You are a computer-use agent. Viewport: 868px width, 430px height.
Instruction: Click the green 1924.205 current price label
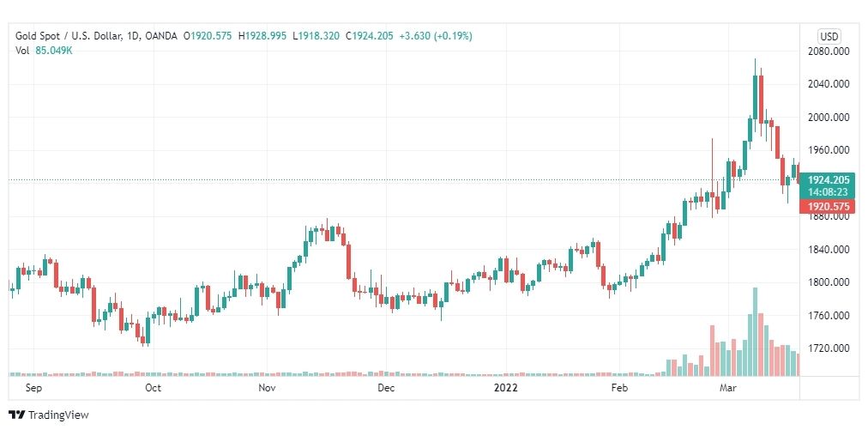click(x=827, y=179)
